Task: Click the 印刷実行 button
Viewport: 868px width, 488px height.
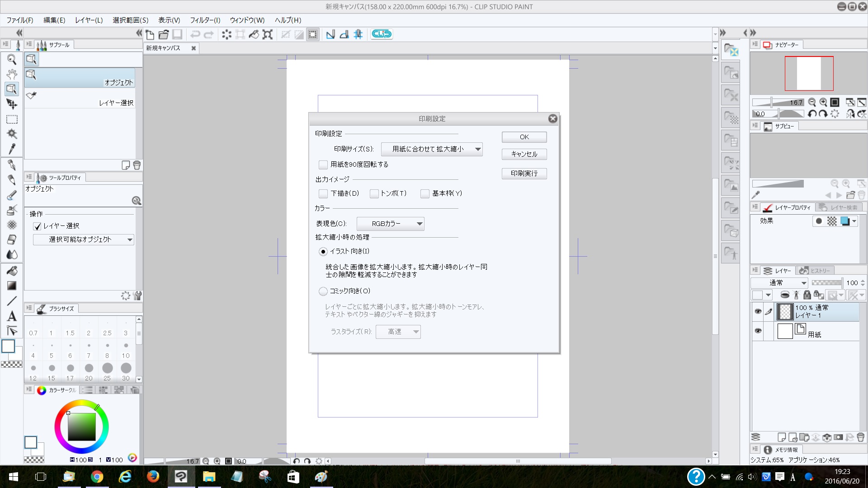Action: (524, 174)
